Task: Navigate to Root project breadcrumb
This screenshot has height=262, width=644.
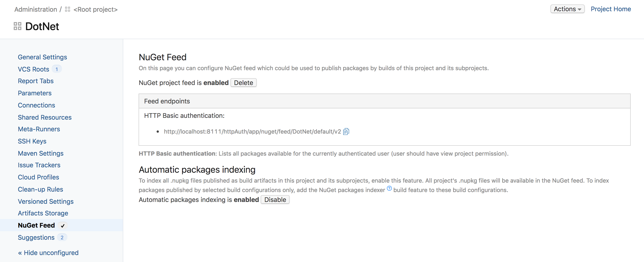Action: click(x=96, y=9)
